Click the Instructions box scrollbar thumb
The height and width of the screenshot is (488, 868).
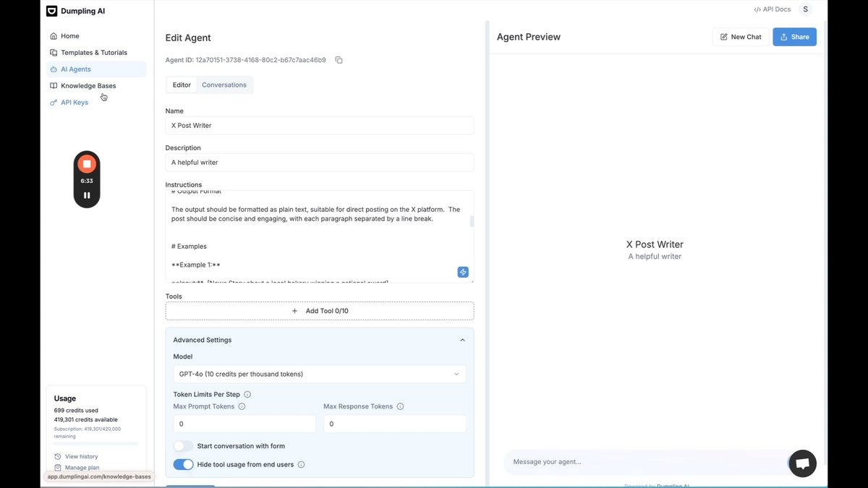point(472,221)
